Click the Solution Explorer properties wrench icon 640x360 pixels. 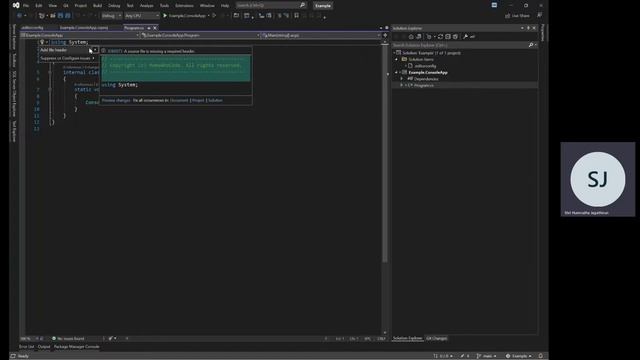coord(465,37)
